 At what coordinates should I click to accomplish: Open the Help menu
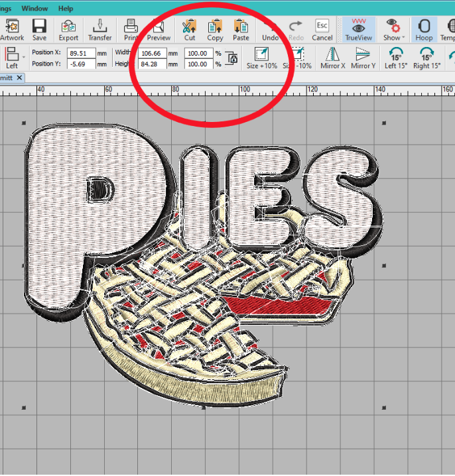pyautogui.click(x=66, y=9)
